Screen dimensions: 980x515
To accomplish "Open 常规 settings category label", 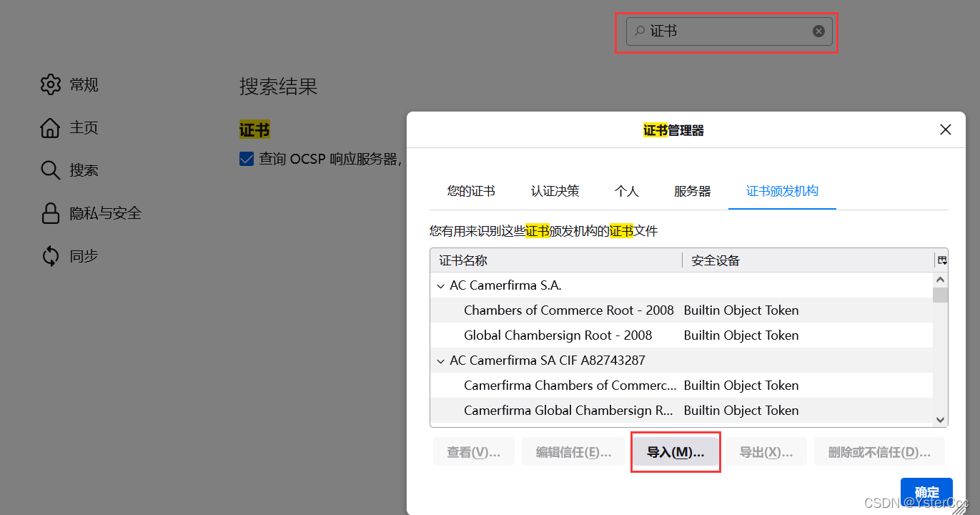I will coord(84,85).
